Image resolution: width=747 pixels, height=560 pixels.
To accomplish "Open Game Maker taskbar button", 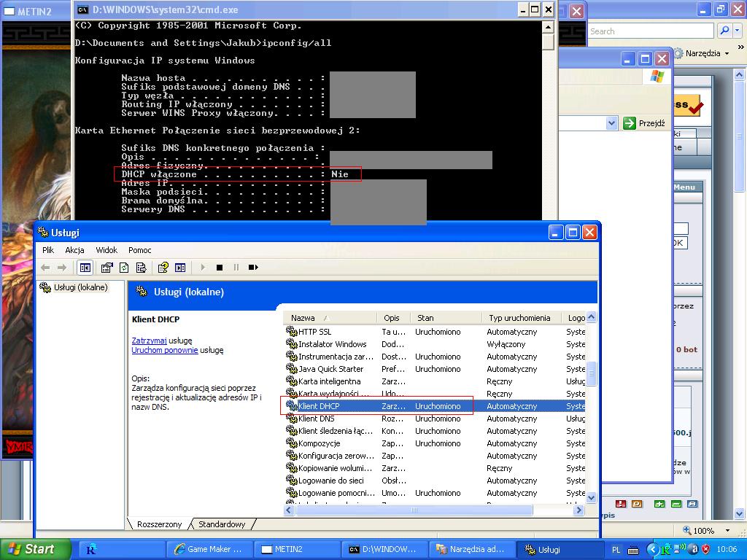I will point(208,549).
